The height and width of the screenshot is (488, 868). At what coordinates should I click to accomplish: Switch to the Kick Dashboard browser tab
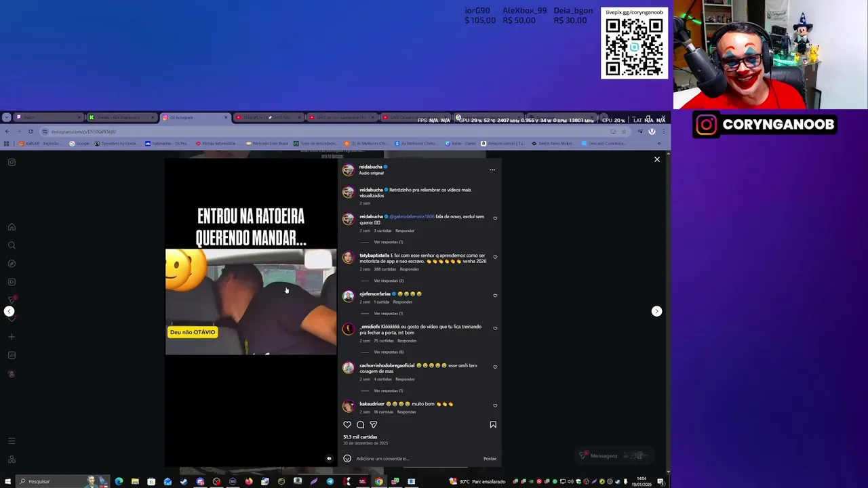tap(121, 117)
